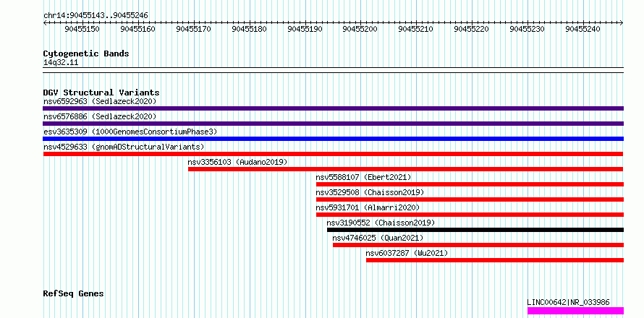Click ruler position 90455230
Screen dimensions: 644x318
528,29
